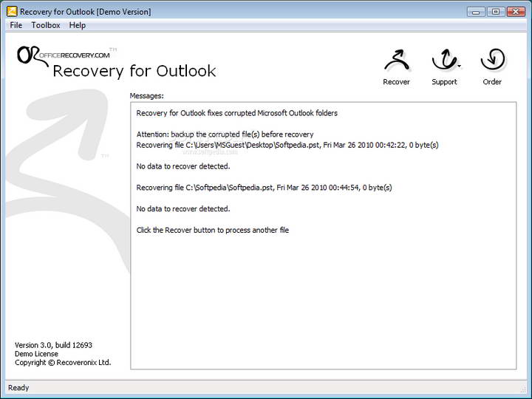The image size is (532, 399).
Task: Minimize the Recovery for Outlook window
Action: pyautogui.click(x=476, y=12)
